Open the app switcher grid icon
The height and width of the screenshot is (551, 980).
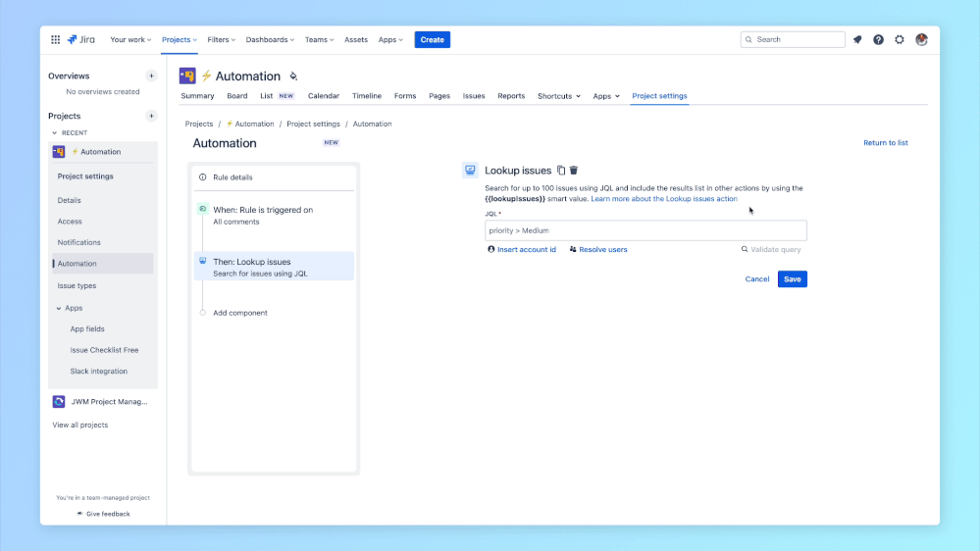[55, 39]
